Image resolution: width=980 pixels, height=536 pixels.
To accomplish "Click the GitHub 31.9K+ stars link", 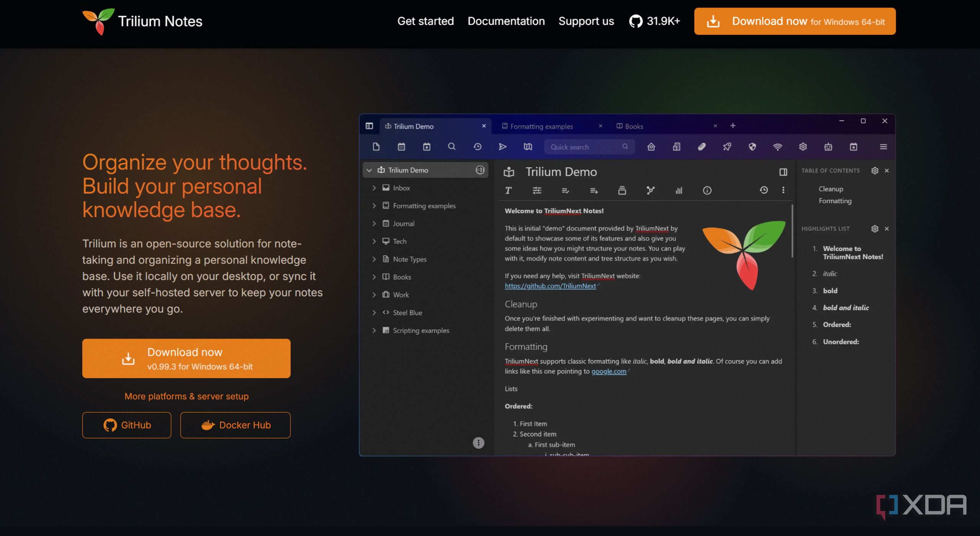I will 654,21.
